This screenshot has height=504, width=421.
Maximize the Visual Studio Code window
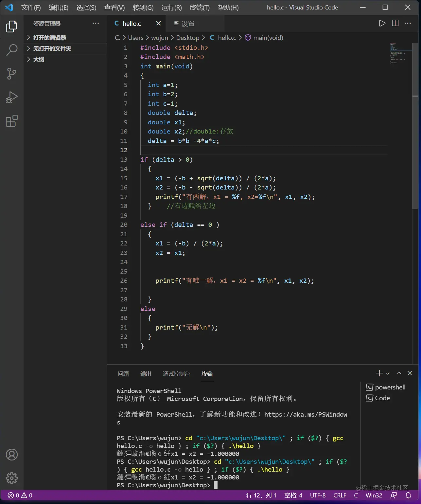(385, 7)
